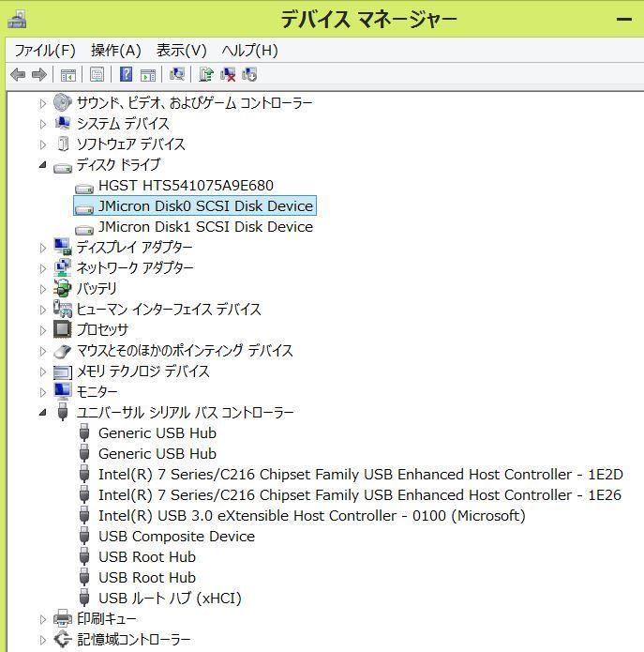Select JMicron Disk1 SCSI Disk Device
Viewport: 644px width, 652px height.
[x=205, y=227]
